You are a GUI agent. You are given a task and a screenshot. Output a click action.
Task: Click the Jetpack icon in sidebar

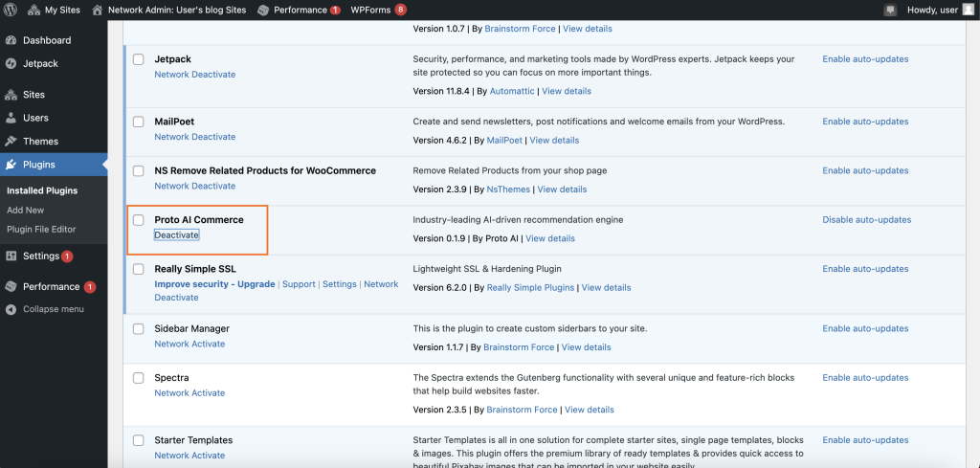[11, 64]
